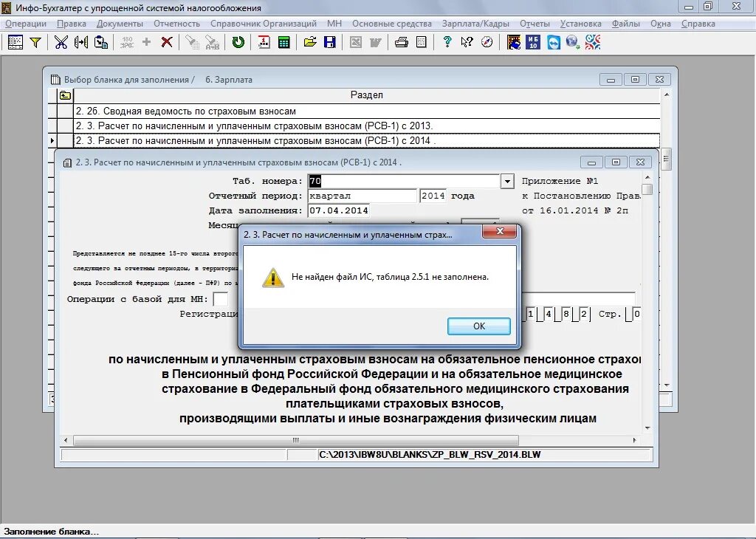Viewport: 756px width, 539px height.
Task: Click the green refresh arrow icon
Action: click(x=238, y=42)
